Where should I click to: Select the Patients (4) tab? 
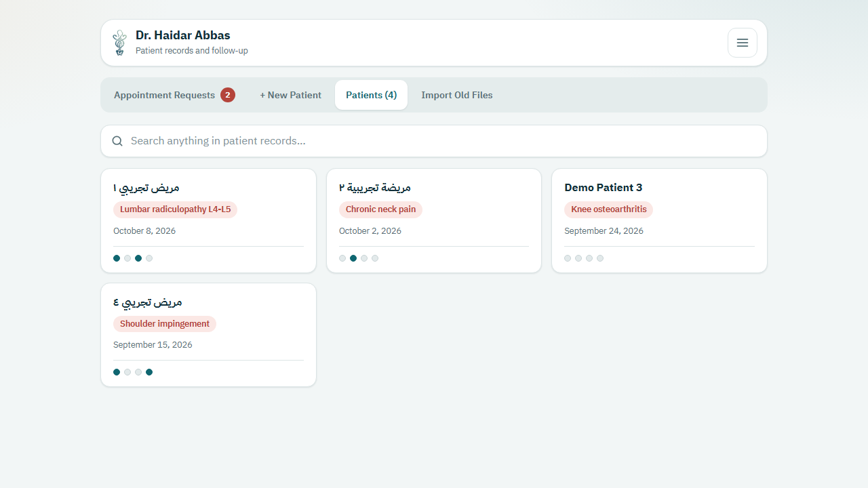point(371,95)
